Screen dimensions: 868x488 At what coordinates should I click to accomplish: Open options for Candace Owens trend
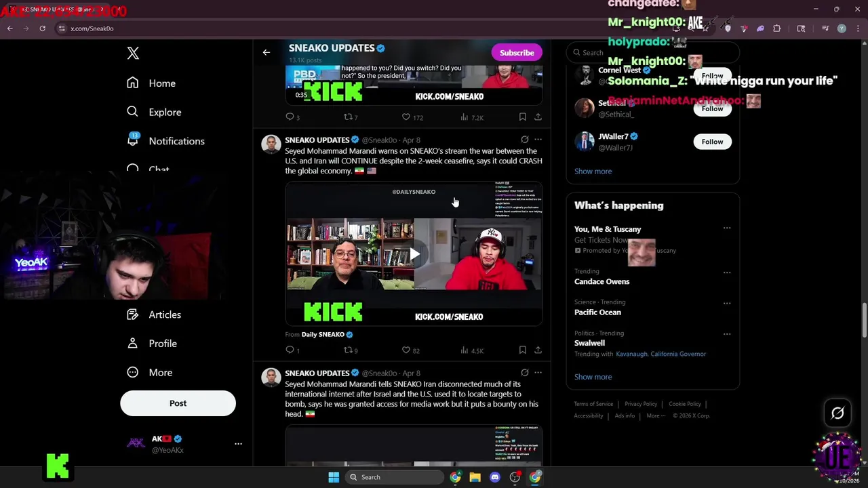coord(727,272)
